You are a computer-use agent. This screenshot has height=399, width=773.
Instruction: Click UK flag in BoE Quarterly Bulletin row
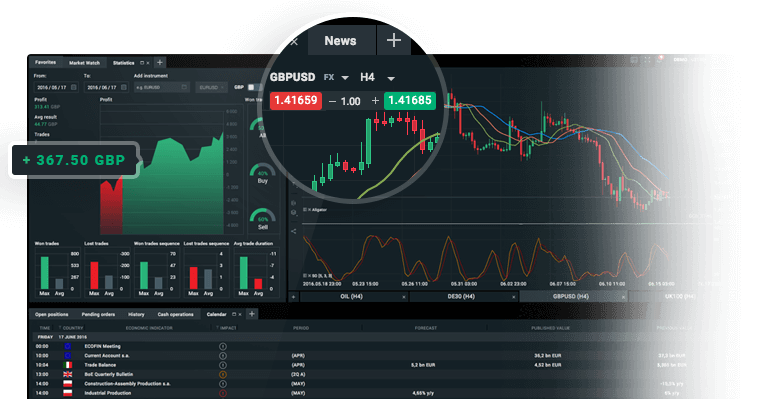(68, 374)
